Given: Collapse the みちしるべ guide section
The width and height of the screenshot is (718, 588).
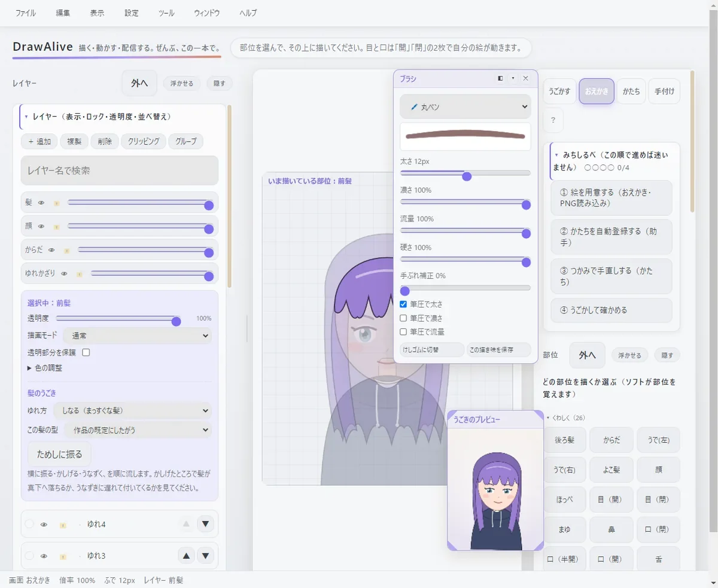Looking at the screenshot, I should coord(610,162).
